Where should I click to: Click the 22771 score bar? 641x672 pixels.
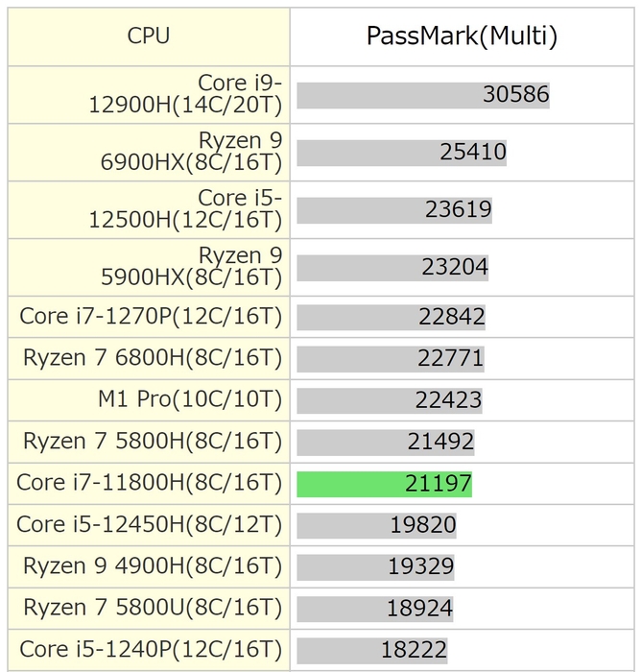click(x=390, y=359)
